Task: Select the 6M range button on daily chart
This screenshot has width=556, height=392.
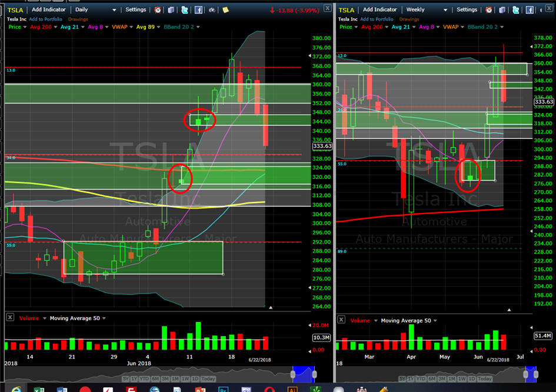Action: pos(156,379)
